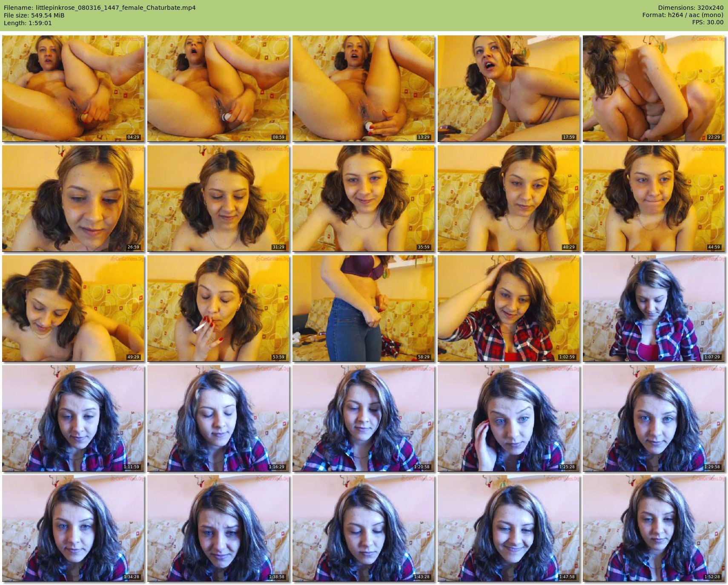Click the frame timestamped 1:25:28
The height and width of the screenshot is (585, 728).
[508, 418]
